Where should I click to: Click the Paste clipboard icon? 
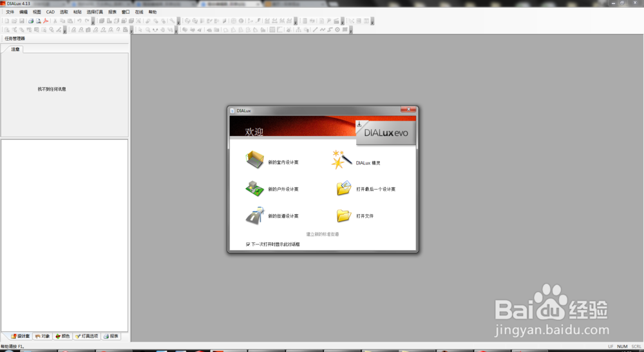point(70,21)
